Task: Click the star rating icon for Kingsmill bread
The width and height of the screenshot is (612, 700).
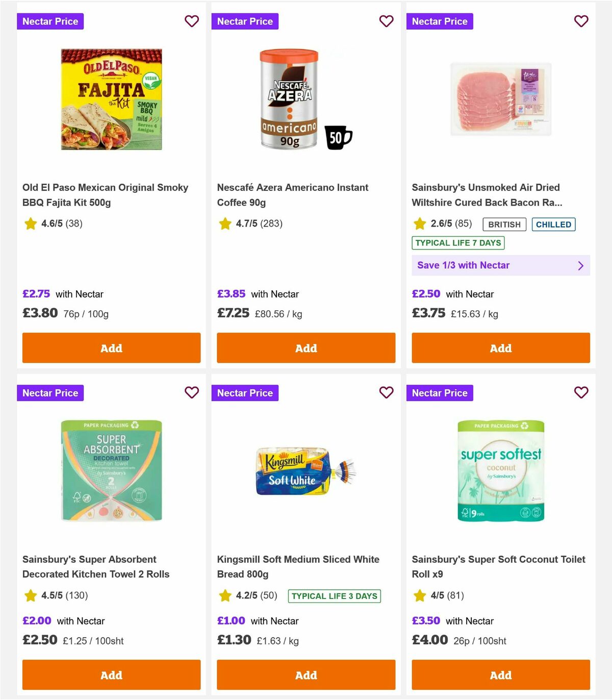Action: (224, 595)
